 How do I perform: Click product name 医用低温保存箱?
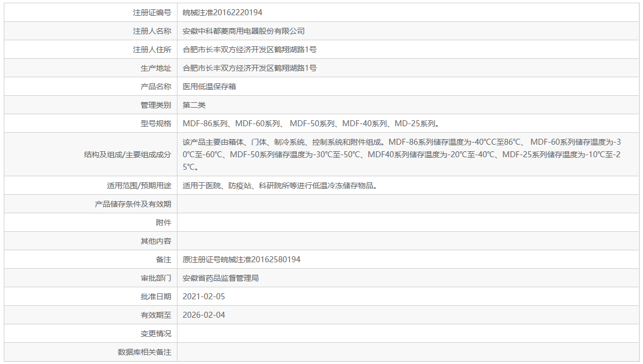pyautogui.click(x=209, y=87)
